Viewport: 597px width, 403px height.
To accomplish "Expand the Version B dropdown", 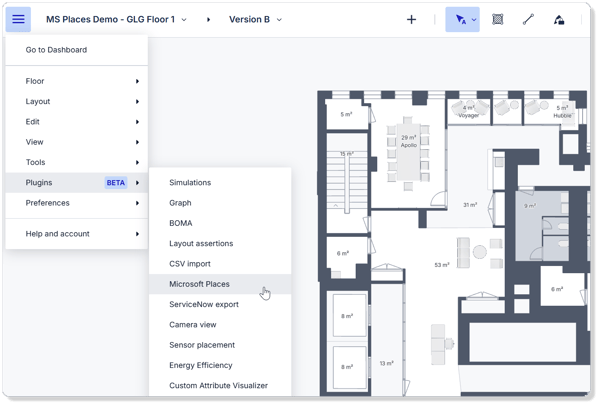I will point(279,19).
